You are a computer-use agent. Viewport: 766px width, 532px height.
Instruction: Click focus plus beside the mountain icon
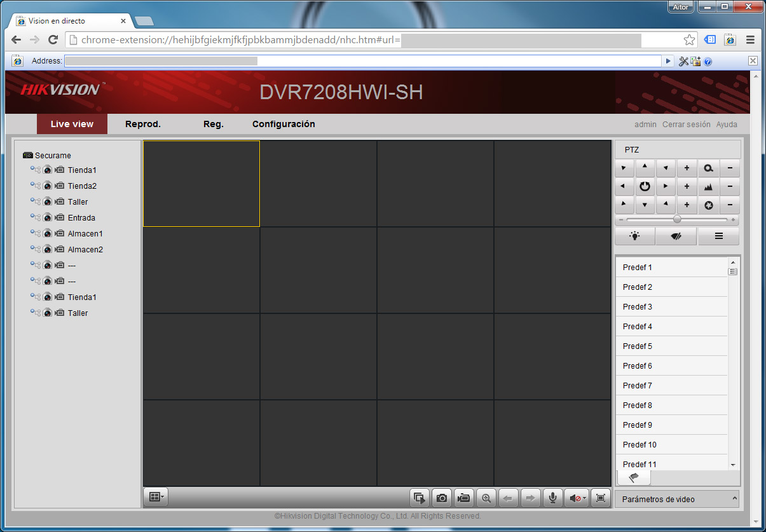[x=687, y=187]
